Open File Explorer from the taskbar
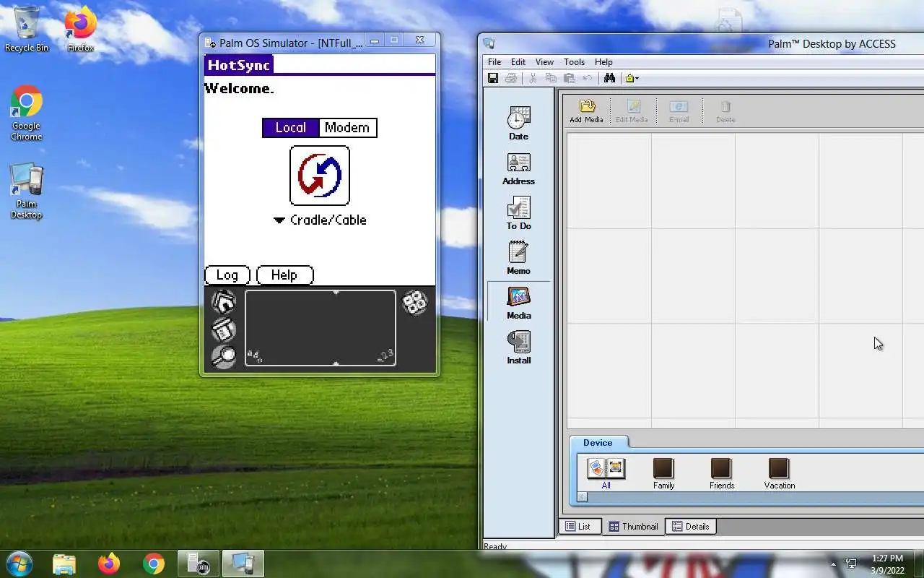Viewport: 924px width, 578px height. coord(64,564)
